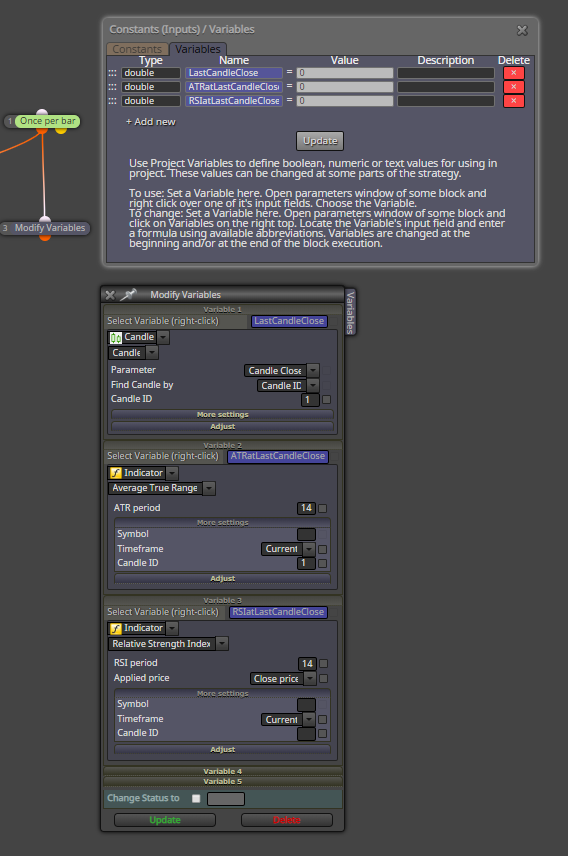Click Value field of ATRatLastCandleClose row
Screen dimensions: 568x856
[345, 87]
